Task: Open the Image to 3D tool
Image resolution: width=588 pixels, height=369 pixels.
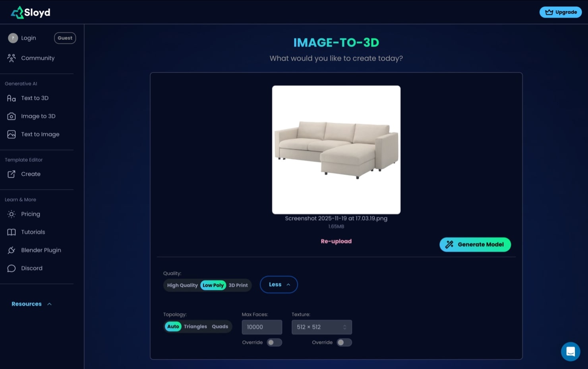Action: pos(38,116)
